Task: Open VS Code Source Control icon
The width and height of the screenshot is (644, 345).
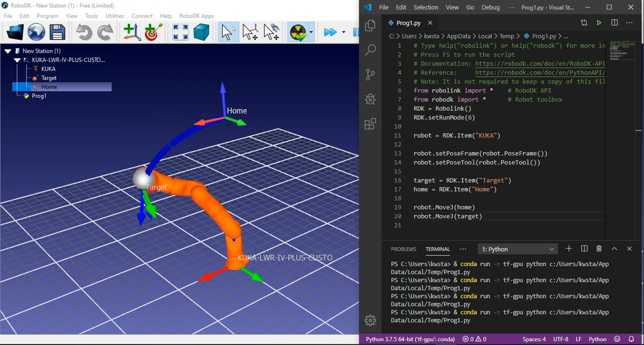Action: coord(370,75)
